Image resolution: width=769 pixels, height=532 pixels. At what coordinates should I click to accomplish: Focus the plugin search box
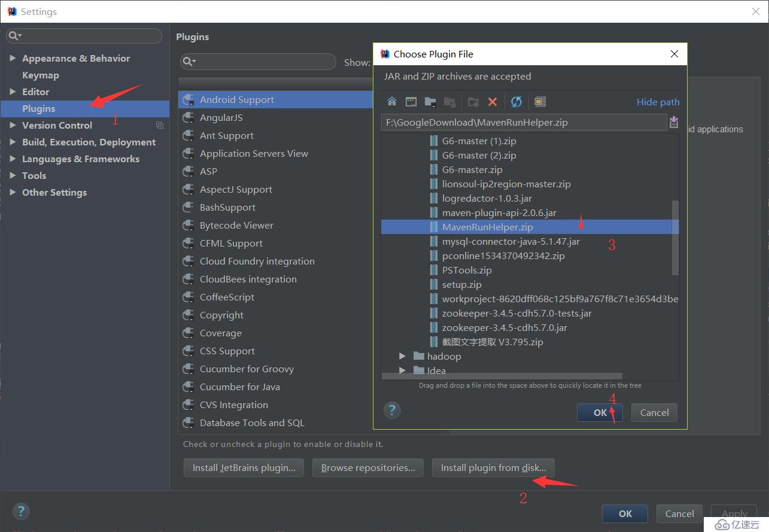tap(258, 62)
